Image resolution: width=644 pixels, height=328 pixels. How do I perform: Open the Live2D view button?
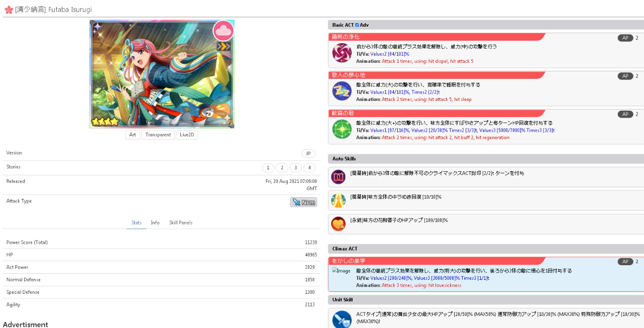[x=187, y=135]
